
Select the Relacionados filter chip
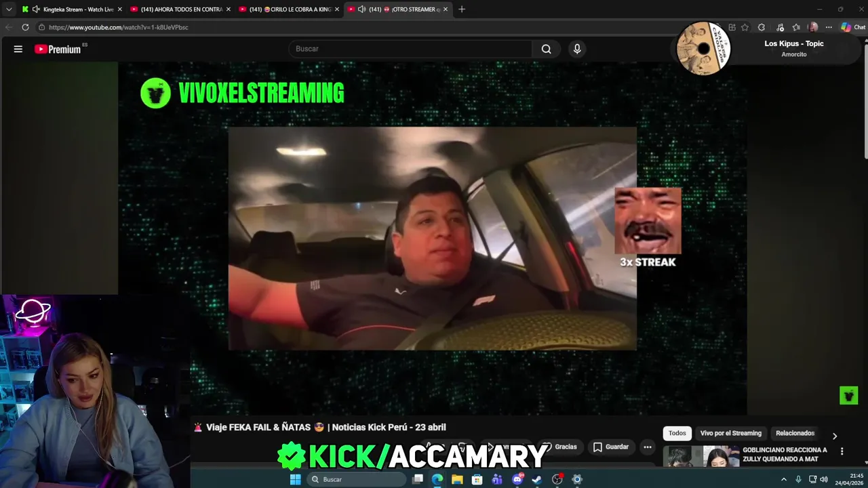coord(795,433)
